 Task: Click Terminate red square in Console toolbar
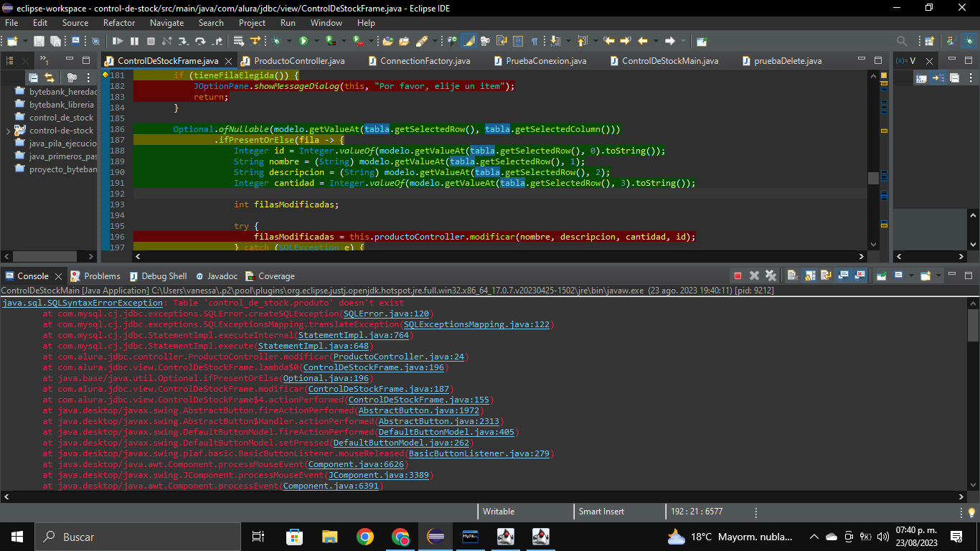pos(738,275)
